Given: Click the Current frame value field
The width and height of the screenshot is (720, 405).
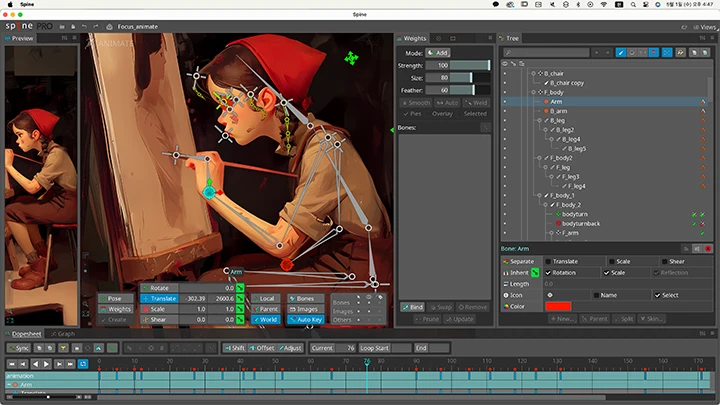Looking at the screenshot, I should click(x=346, y=348).
